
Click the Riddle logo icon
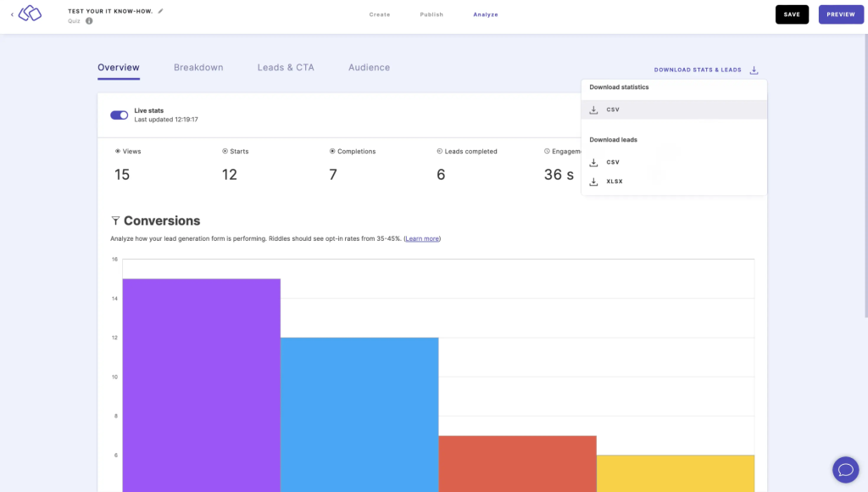[x=30, y=14]
